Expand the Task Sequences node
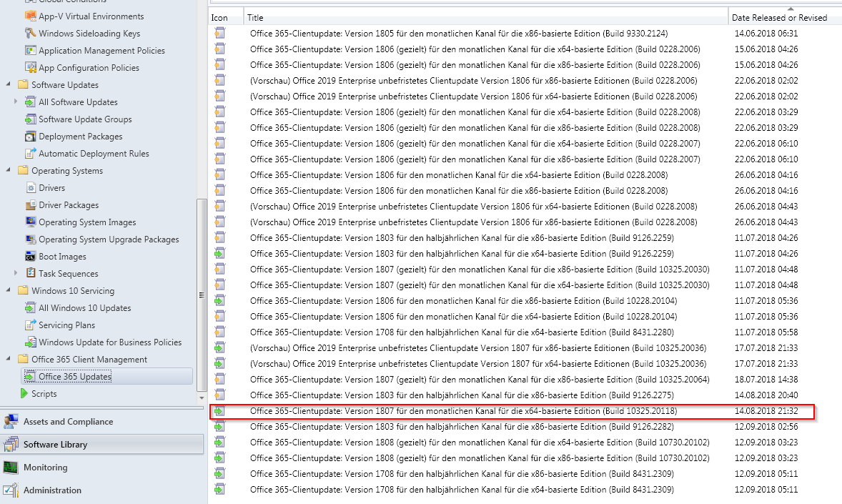 coord(16,273)
